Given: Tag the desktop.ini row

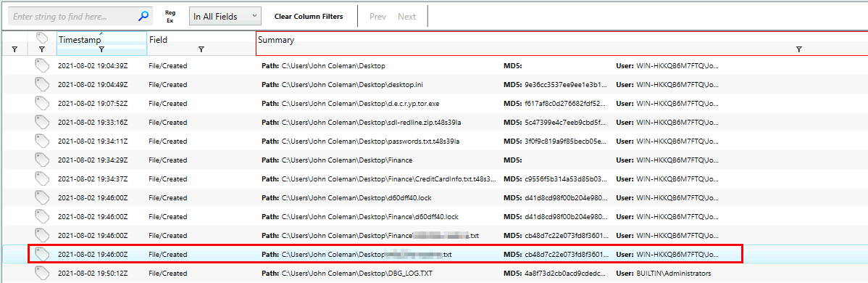Looking at the screenshot, I should click(x=42, y=85).
